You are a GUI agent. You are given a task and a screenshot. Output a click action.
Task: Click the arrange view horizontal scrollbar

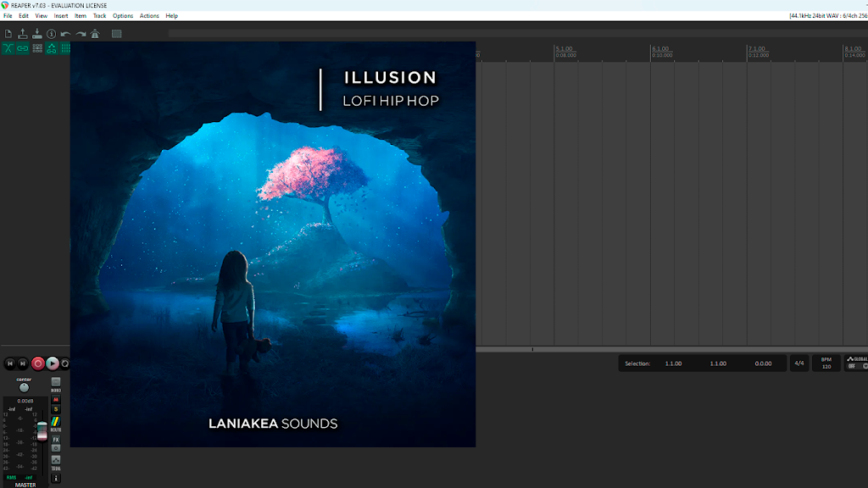(x=672, y=349)
